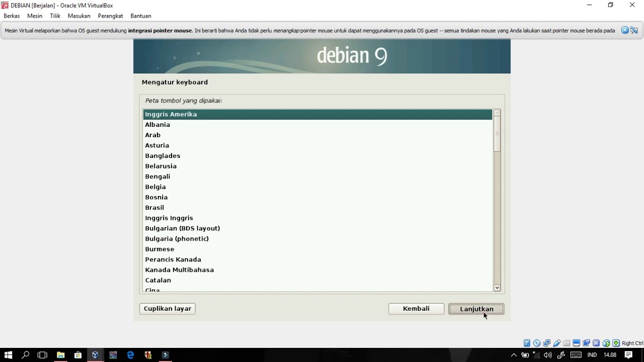Click the shared folders status icon
The height and width of the screenshot is (362, 644).
(x=567, y=343)
